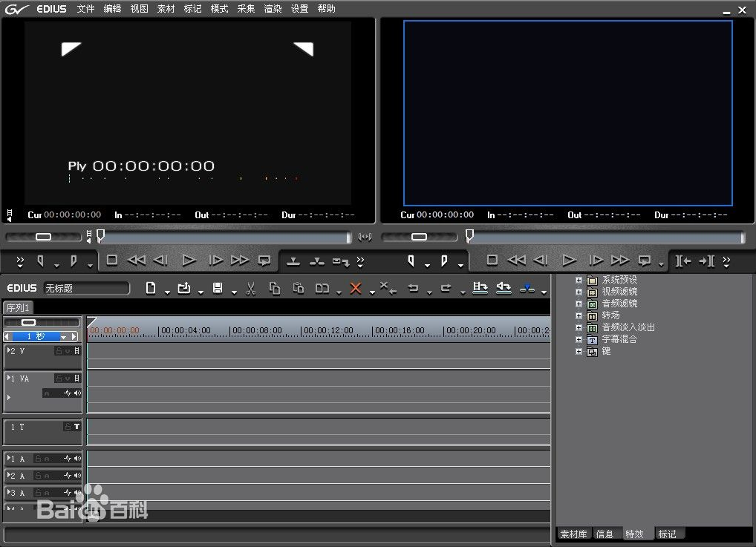Expand the 视频滤镜 effects folder
This screenshot has width=756, height=547.
(x=579, y=292)
